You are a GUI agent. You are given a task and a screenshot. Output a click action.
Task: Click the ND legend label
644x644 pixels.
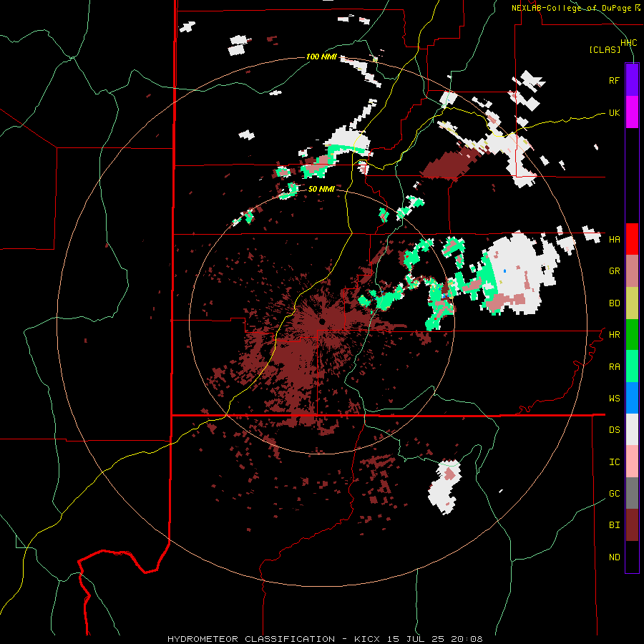(614, 557)
